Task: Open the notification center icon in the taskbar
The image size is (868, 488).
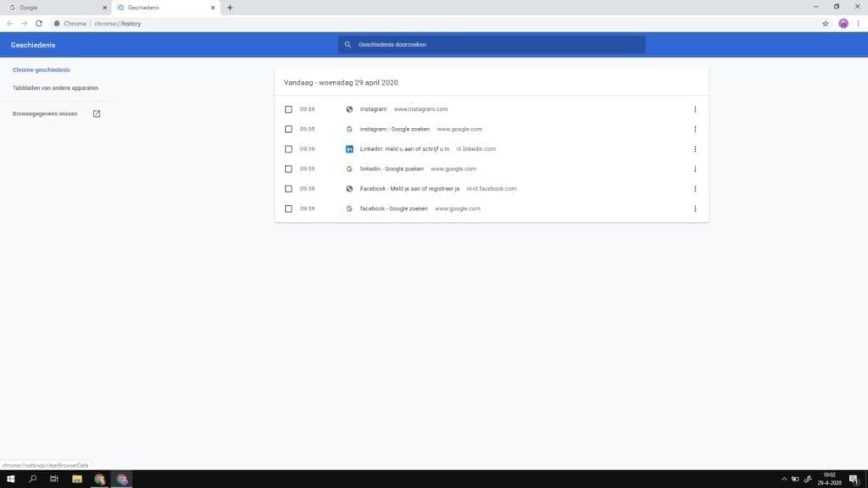Action: click(x=854, y=480)
